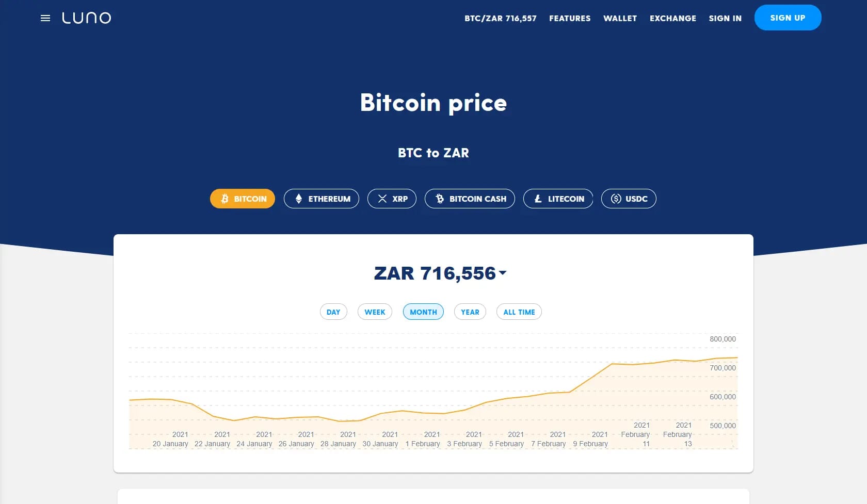Pick the XRP cross icon
The height and width of the screenshot is (504, 867).
(382, 199)
